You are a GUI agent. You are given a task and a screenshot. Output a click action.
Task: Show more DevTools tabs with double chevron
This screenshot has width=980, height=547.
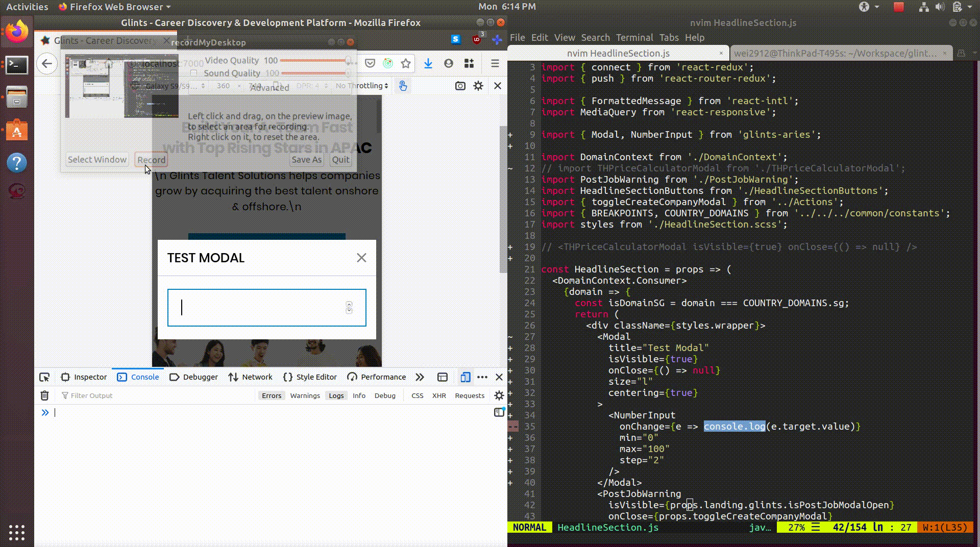pyautogui.click(x=420, y=377)
